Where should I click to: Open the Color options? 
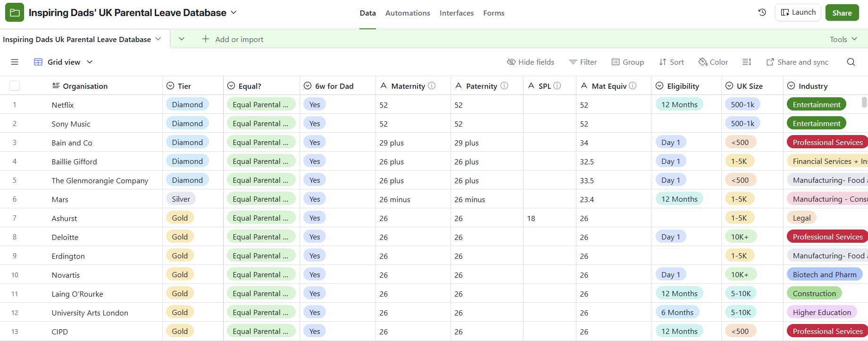[713, 62]
